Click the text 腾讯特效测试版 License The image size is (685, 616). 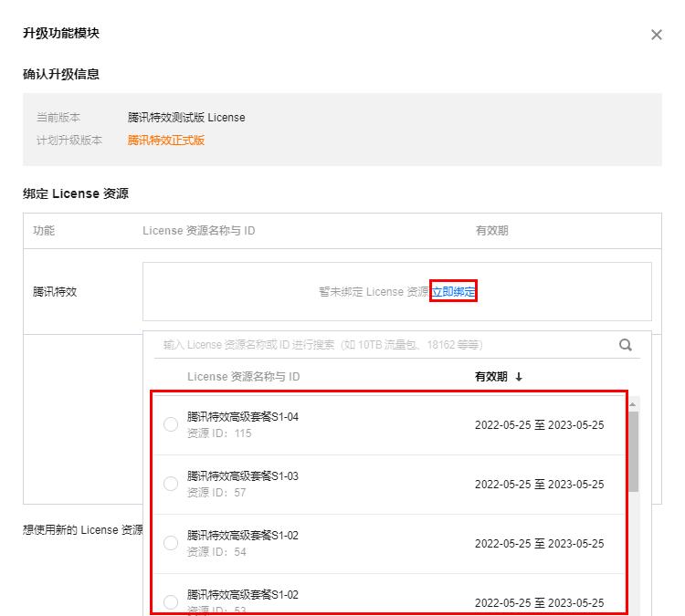[186, 118]
